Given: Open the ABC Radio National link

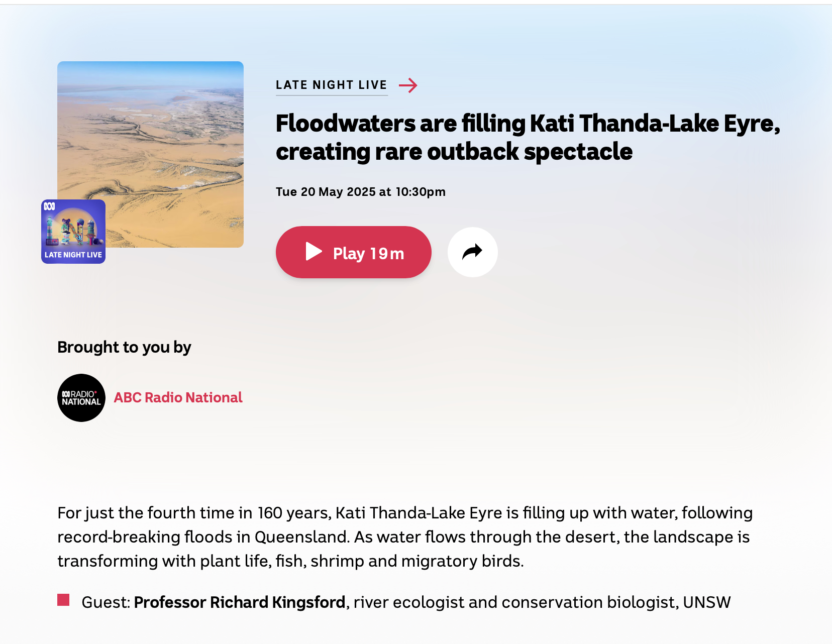Looking at the screenshot, I should pos(178,397).
